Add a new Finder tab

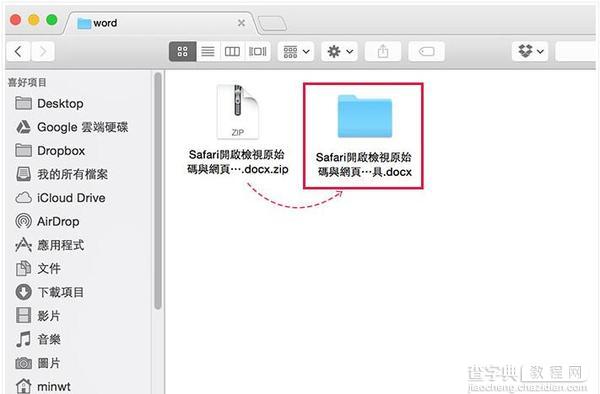pos(272,23)
